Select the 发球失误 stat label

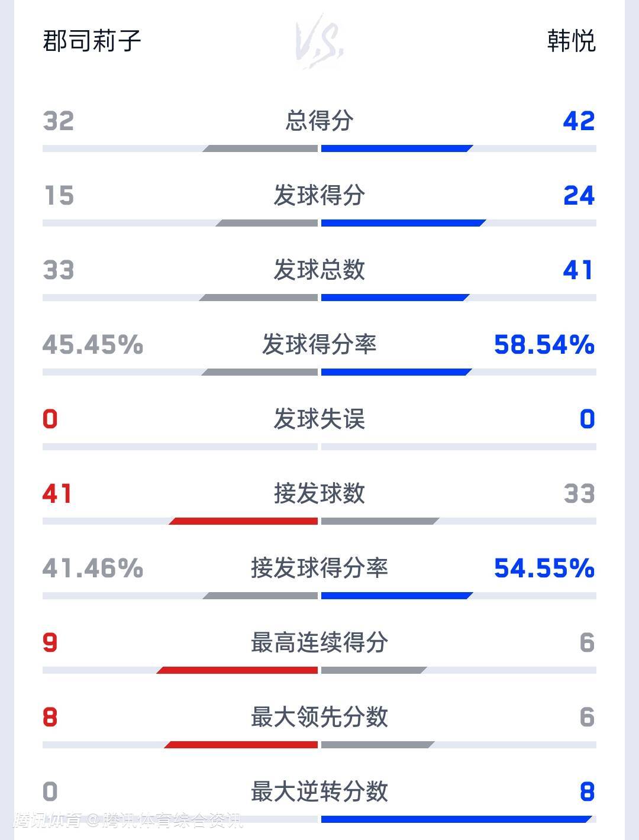click(319, 419)
